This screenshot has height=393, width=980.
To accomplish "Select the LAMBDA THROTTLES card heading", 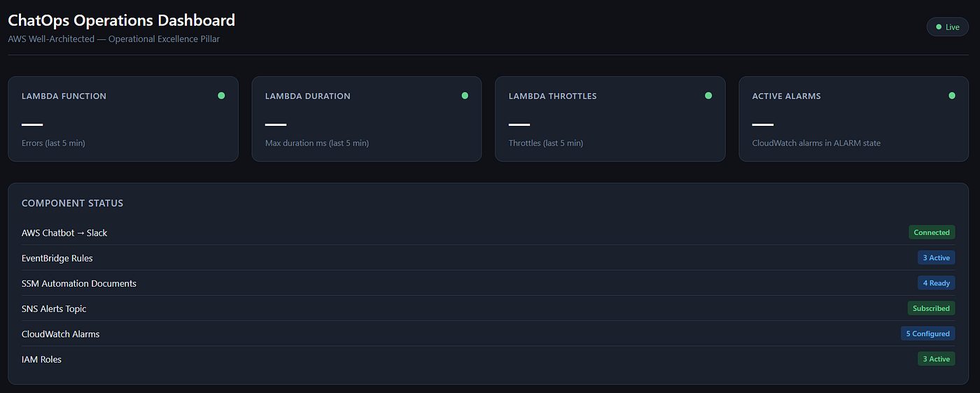I will click(552, 97).
